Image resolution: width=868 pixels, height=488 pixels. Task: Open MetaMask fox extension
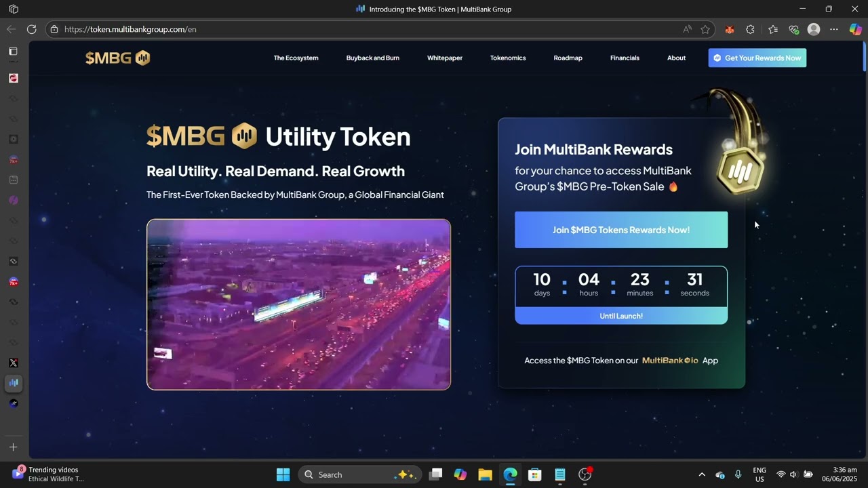tap(730, 29)
